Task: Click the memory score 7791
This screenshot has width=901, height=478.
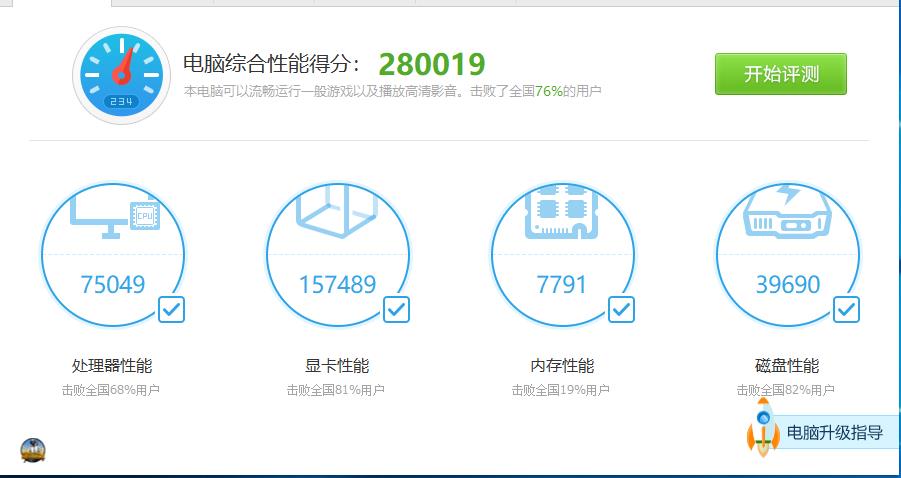Action: pyautogui.click(x=561, y=284)
